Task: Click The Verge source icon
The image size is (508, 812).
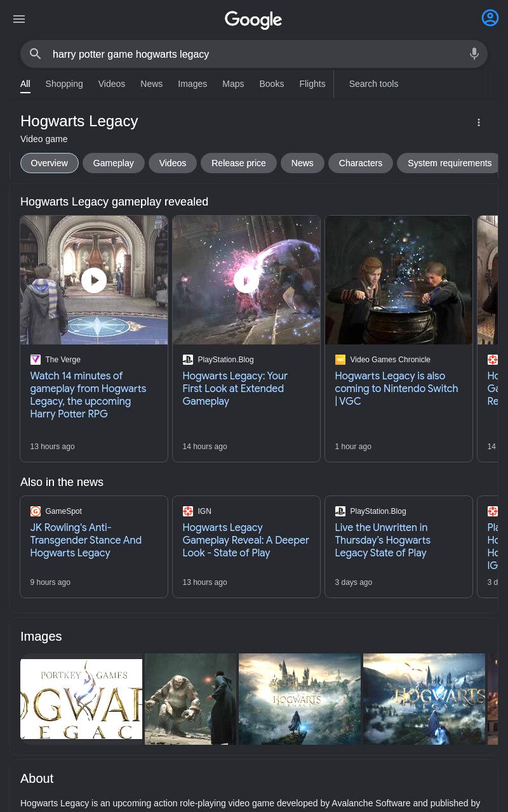Action: (36, 360)
